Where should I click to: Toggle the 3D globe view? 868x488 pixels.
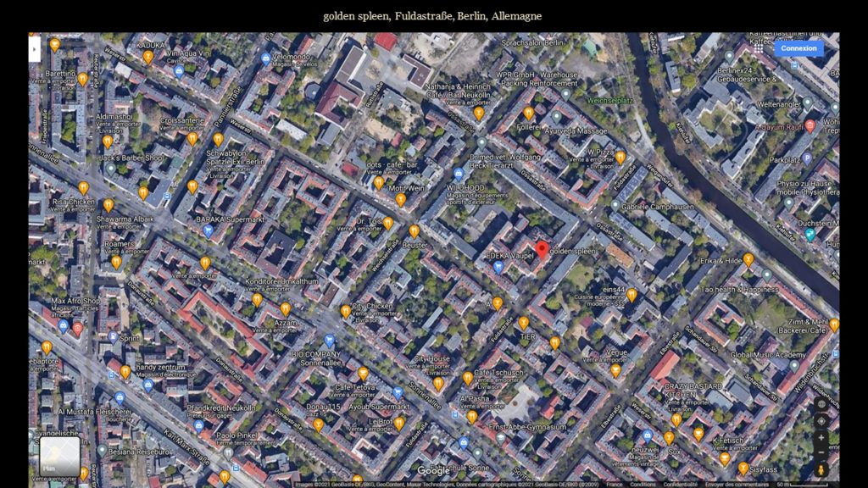pyautogui.click(x=821, y=404)
